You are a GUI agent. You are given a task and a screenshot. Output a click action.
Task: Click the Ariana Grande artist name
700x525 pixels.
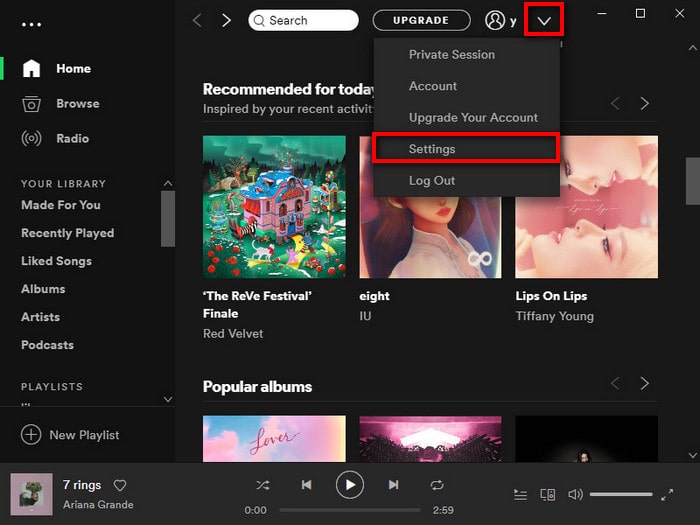[98, 504]
